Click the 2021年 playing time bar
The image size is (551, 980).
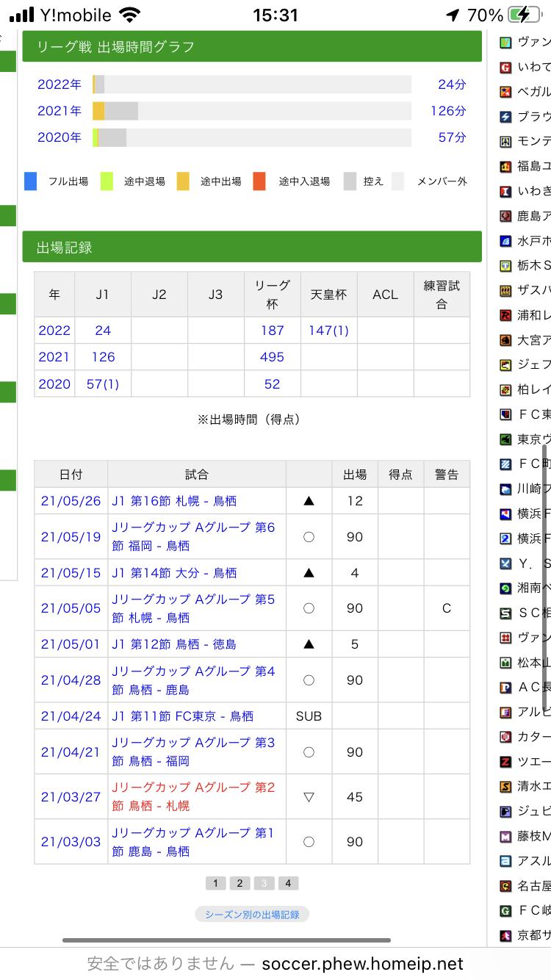pyautogui.click(x=251, y=111)
